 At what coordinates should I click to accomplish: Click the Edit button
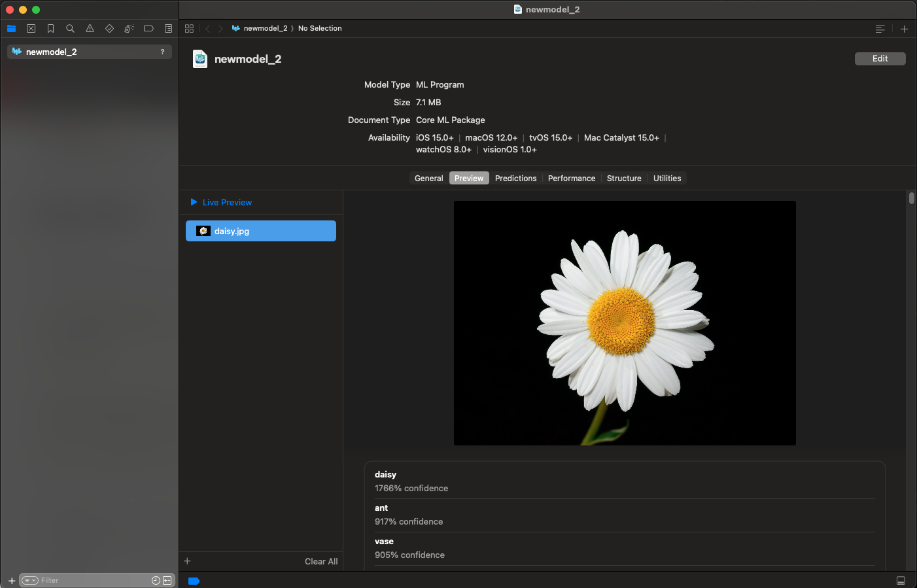[x=880, y=59]
